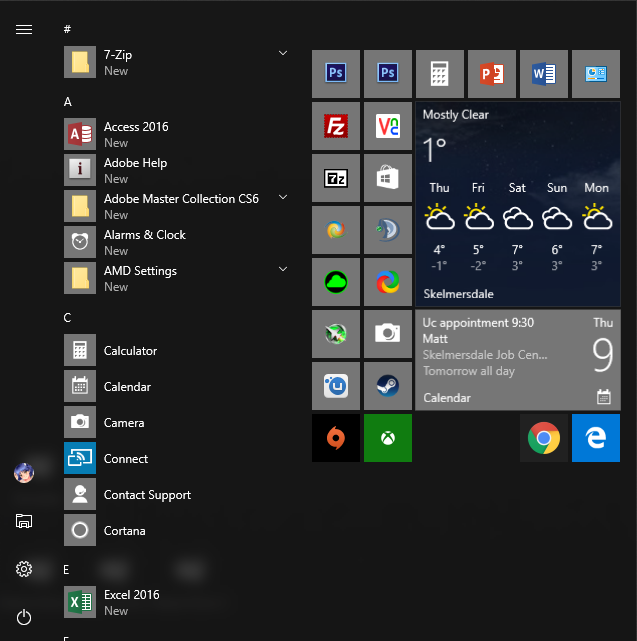
Task: Launch Google Chrome from its tile
Action: tap(543, 438)
